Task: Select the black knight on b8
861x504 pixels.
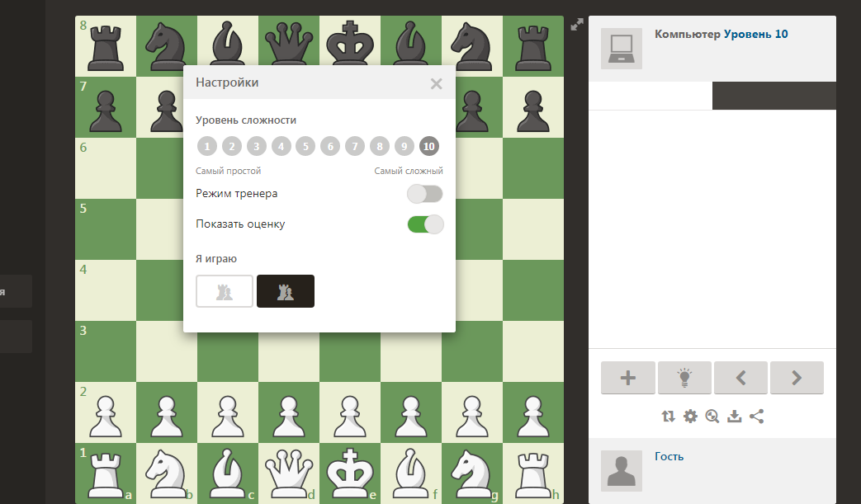Action: [x=167, y=46]
